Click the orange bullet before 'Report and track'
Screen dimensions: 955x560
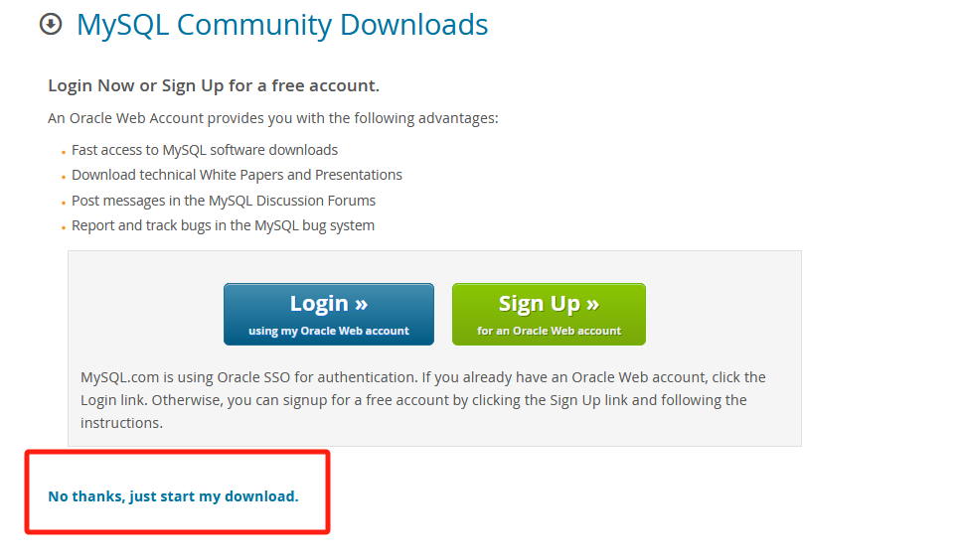(x=64, y=228)
